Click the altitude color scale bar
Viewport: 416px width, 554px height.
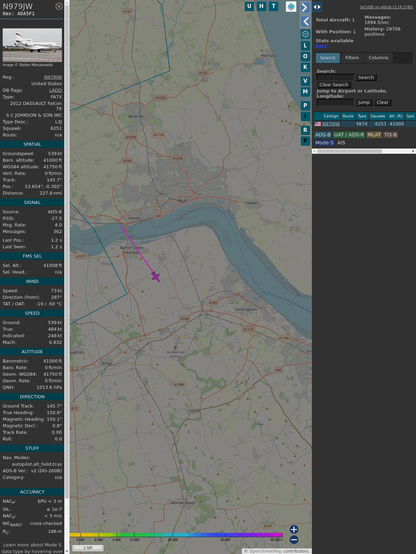(x=176, y=535)
